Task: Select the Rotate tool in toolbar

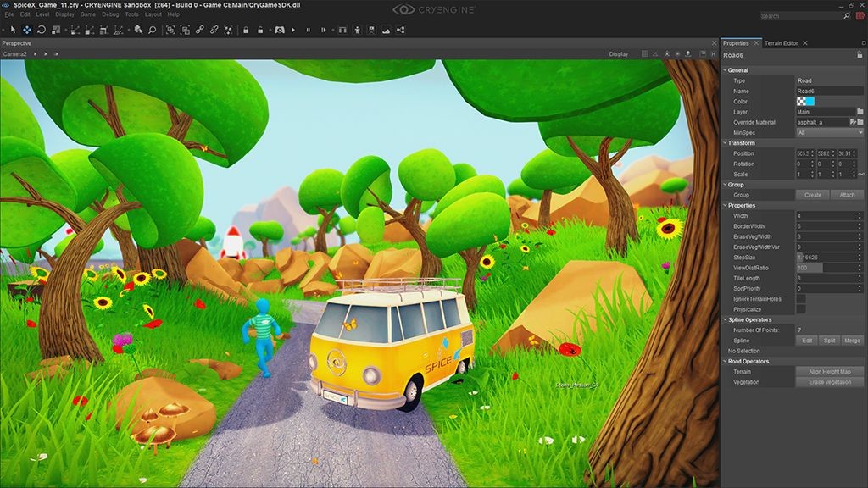Action: [41, 30]
